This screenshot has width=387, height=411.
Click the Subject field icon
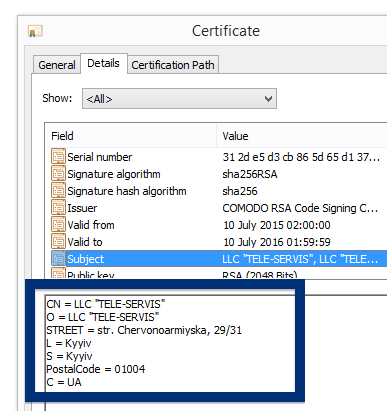[58, 259]
